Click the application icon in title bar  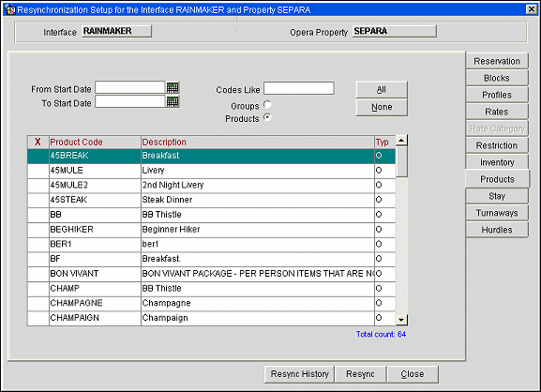click(9, 9)
